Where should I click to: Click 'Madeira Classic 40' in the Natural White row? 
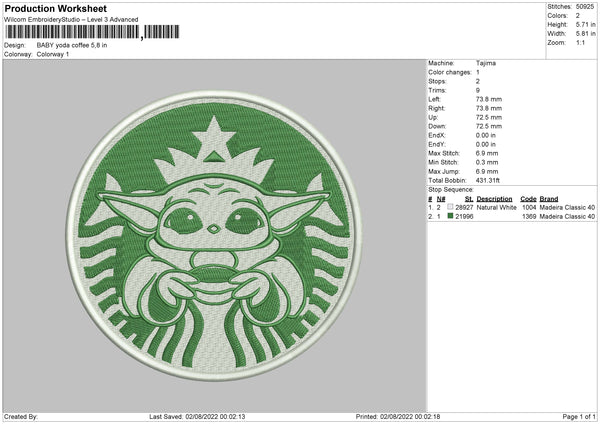(x=567, y=207)
